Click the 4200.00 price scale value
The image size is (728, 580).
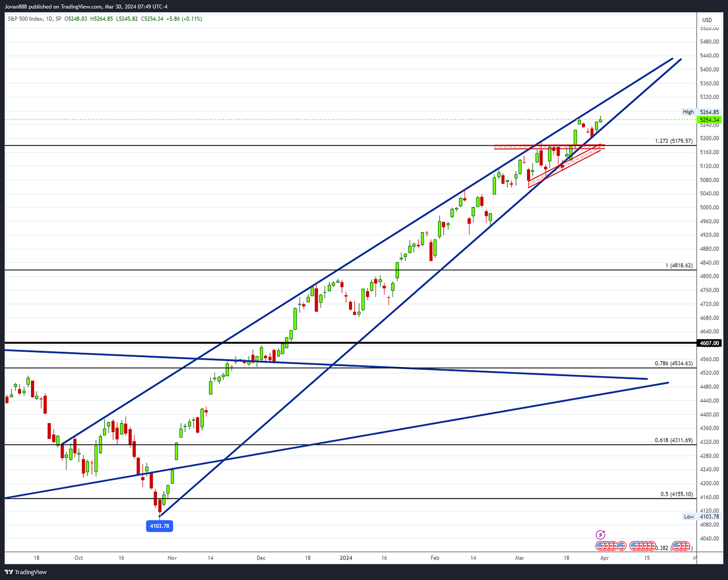(x=709, y=484)
